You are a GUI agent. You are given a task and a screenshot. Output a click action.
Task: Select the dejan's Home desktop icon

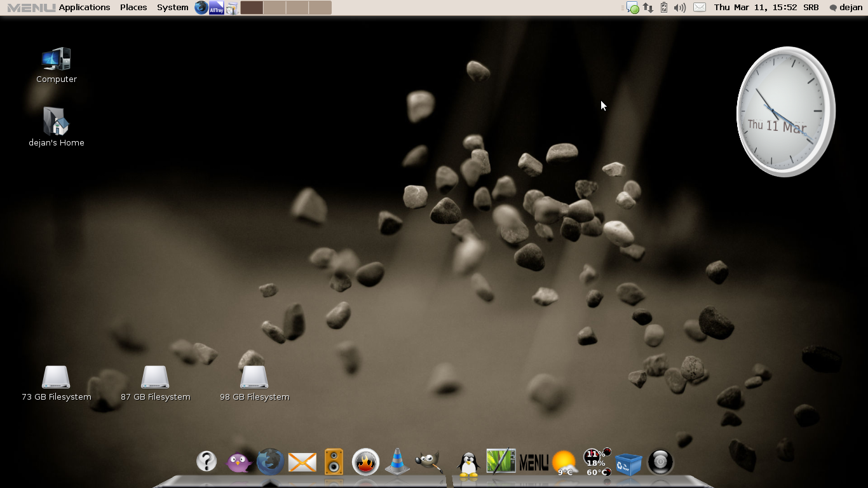[57, 126]
